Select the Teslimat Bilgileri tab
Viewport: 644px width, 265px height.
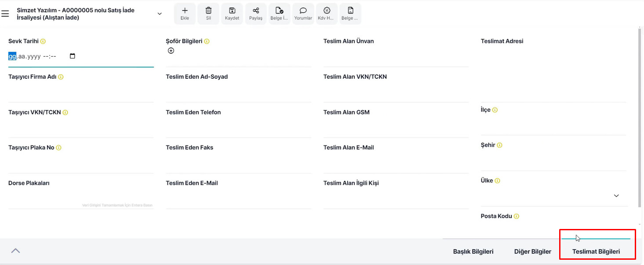tap(596, 251)
